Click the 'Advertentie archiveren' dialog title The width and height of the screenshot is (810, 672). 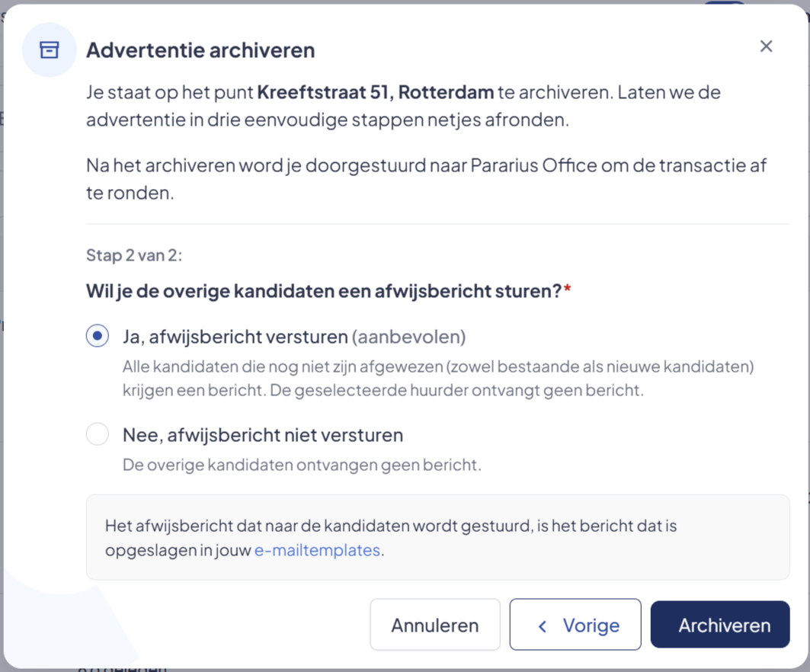tap(200, 50)
